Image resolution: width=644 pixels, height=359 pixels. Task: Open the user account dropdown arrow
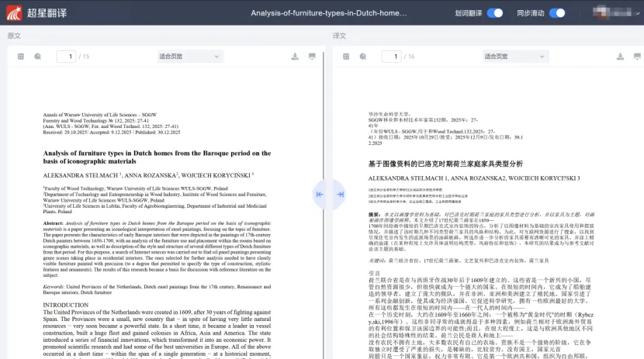pyautogui.click(x=638, y=13)
